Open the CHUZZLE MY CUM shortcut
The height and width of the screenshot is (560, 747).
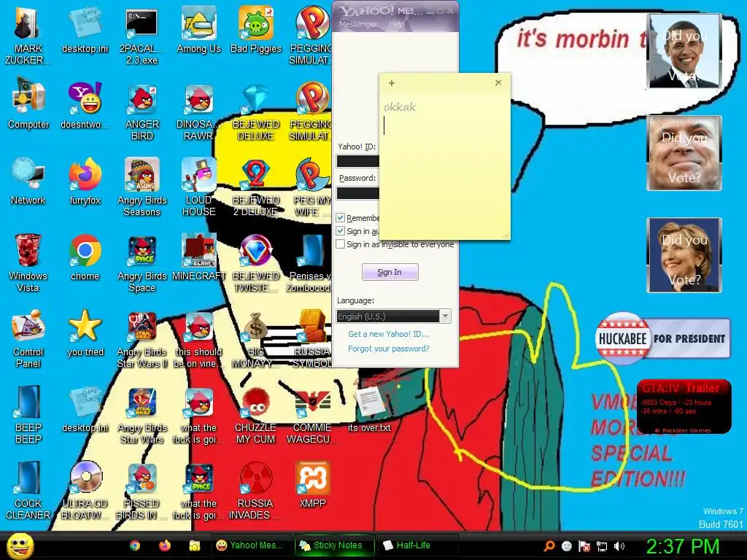[x=256, y=415]
